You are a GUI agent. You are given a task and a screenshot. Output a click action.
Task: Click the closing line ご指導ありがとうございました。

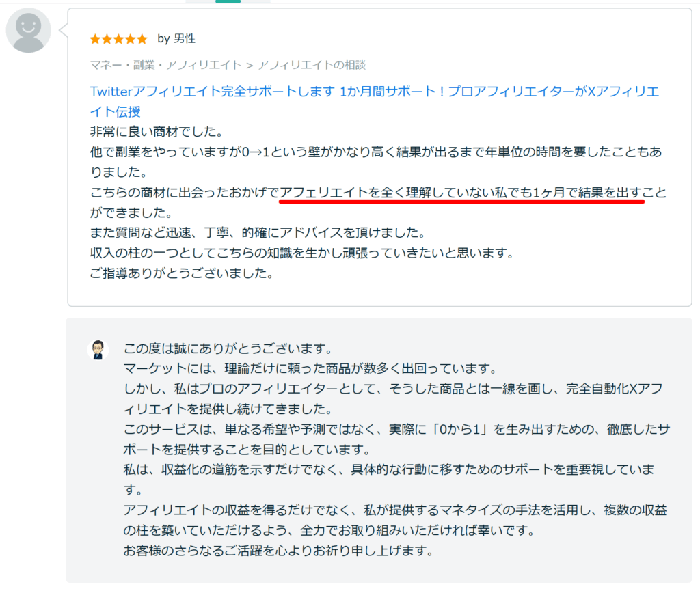click(182, 274)
